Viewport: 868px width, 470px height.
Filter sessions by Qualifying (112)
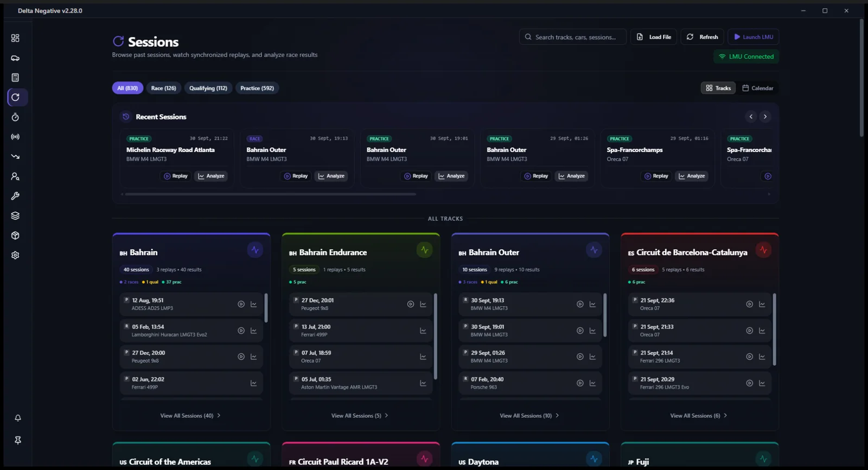coord(208,88)
